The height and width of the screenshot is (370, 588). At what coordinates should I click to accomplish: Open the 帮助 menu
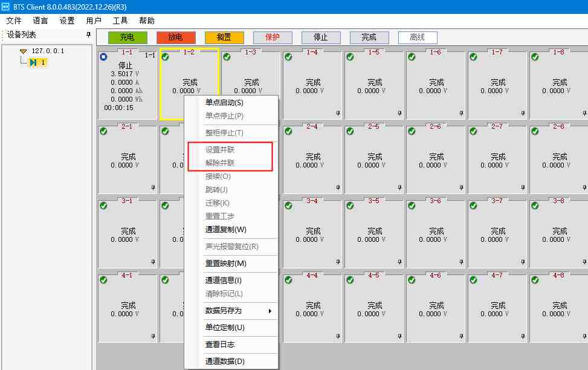pos(147,21)
